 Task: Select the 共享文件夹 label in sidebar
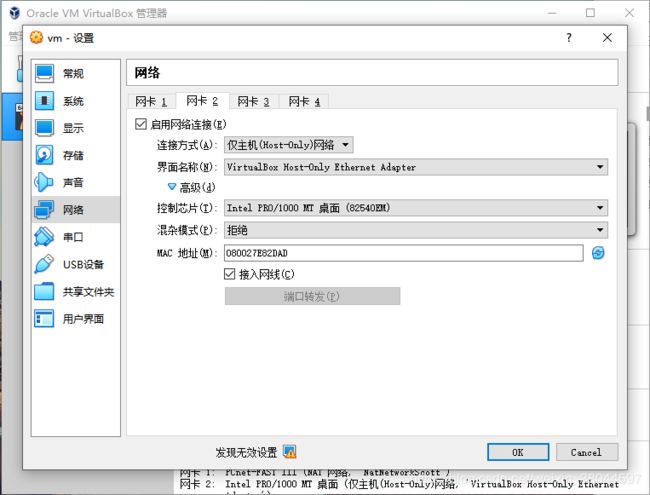pos(88,292)
